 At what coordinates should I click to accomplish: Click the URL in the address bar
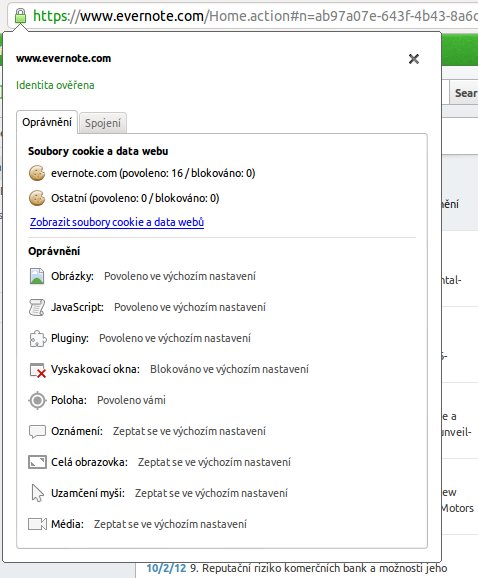click(x=255, y=16)
